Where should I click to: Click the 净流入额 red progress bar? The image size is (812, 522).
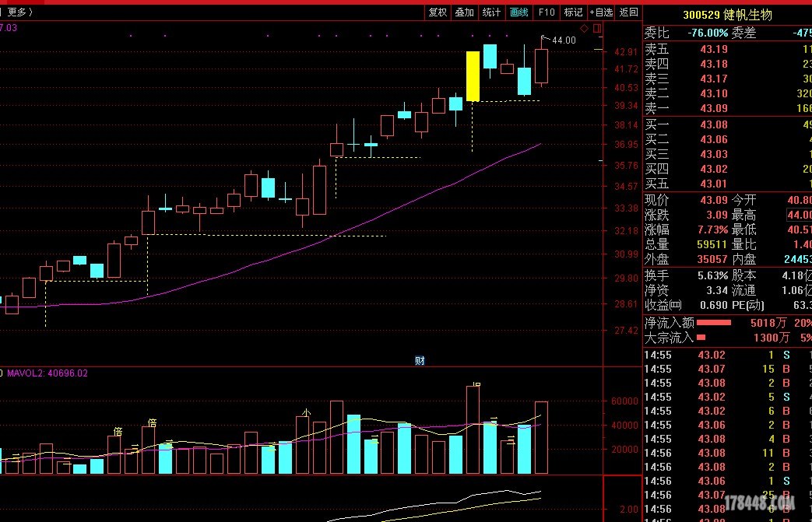pyautogui.click(x=714, y=323)
